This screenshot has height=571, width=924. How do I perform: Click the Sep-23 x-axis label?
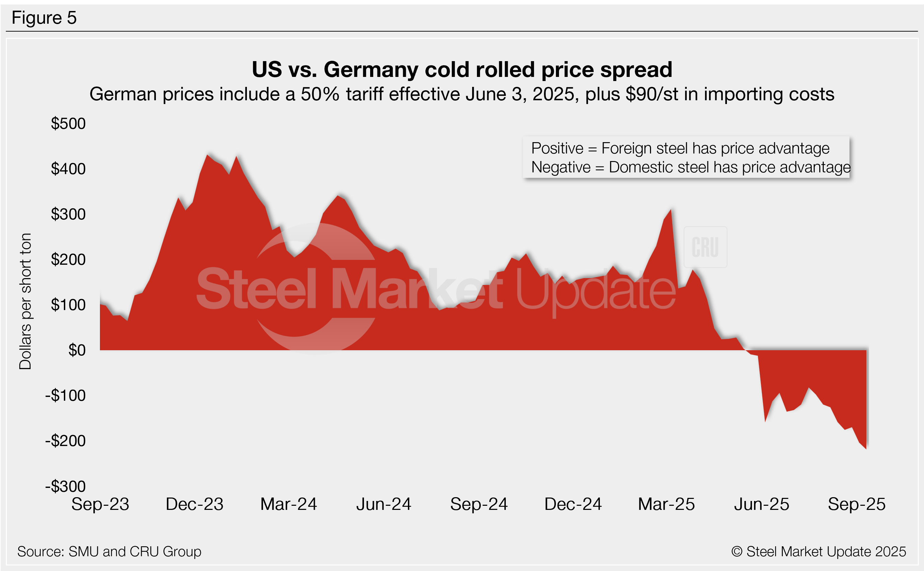(100, 504)
